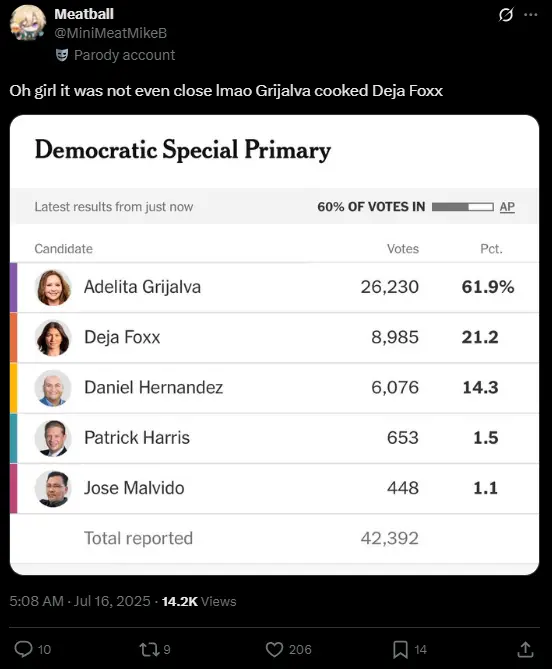The width and height of the screenshot is (552, 669).
Task: Click the Meatball display name
Action: tap(84, 14)
